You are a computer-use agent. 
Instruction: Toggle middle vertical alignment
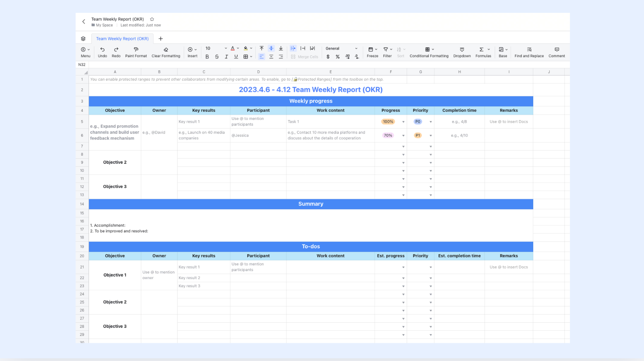tap(271, 49)
